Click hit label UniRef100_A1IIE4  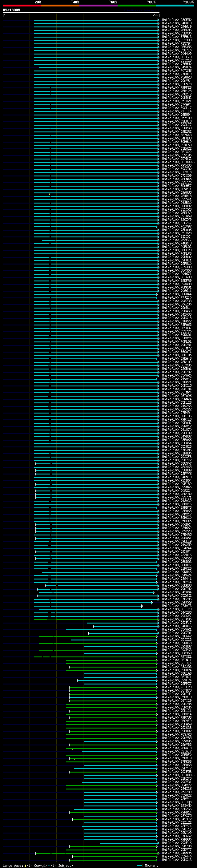[177, 111]
